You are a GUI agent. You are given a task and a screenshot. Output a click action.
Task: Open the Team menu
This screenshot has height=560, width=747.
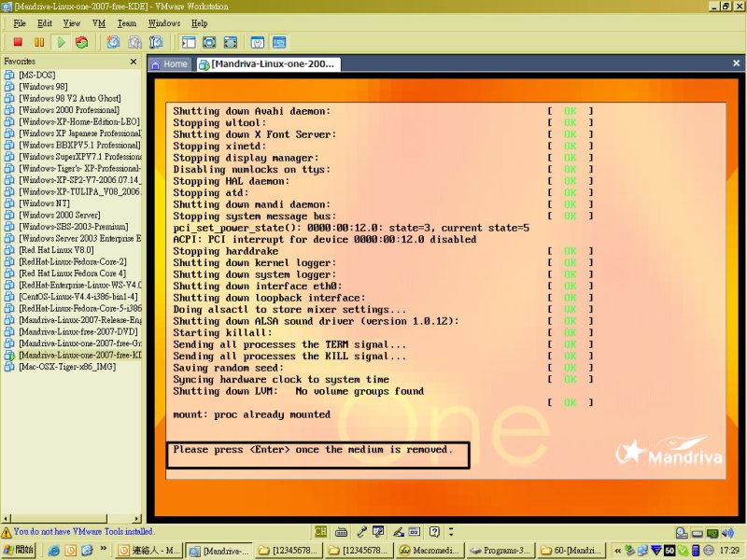pos(127,23)
